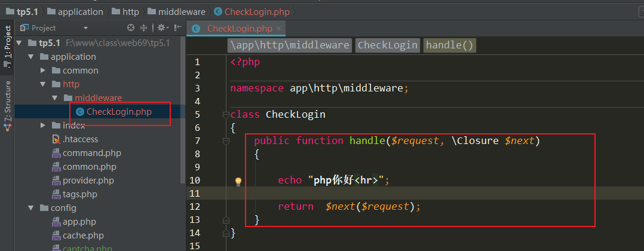Collapse the middleware folder
The height and width of the screenshot is (251, 644).
[54, 98]
